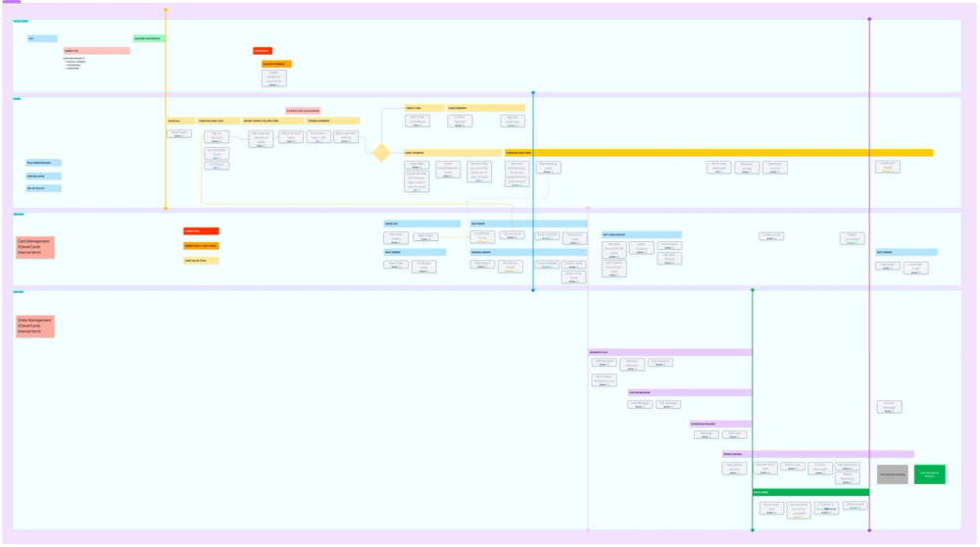980x547 pixels.
Task: Select the Supply additional documents card
Action: coord(273,78)
